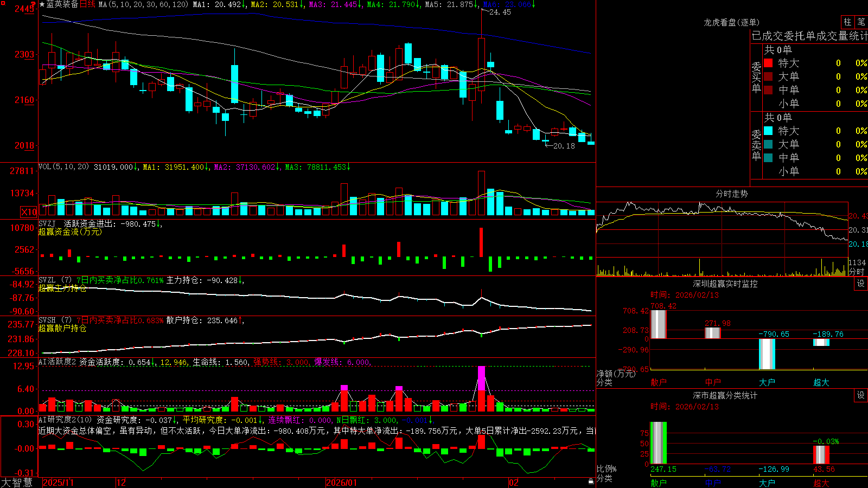Click the 分时走势 panel title
This screenshot has width=868, height=488.
click(731, 194)
